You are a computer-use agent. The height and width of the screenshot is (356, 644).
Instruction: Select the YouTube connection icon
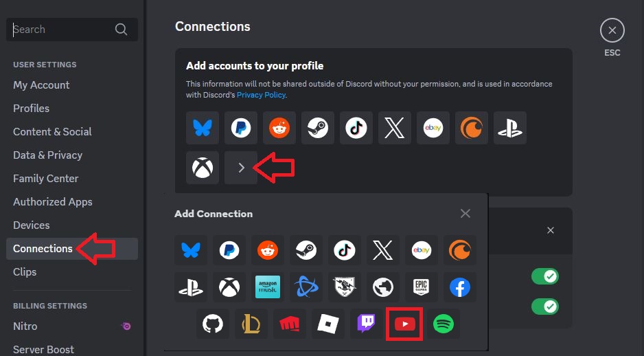405,324
